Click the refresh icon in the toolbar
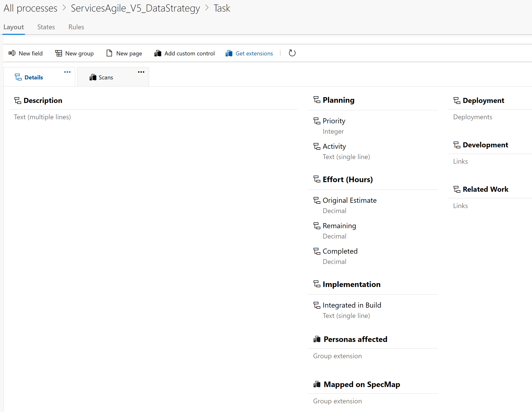This screenshot has height=412, width=532. [x=292, y=53]
